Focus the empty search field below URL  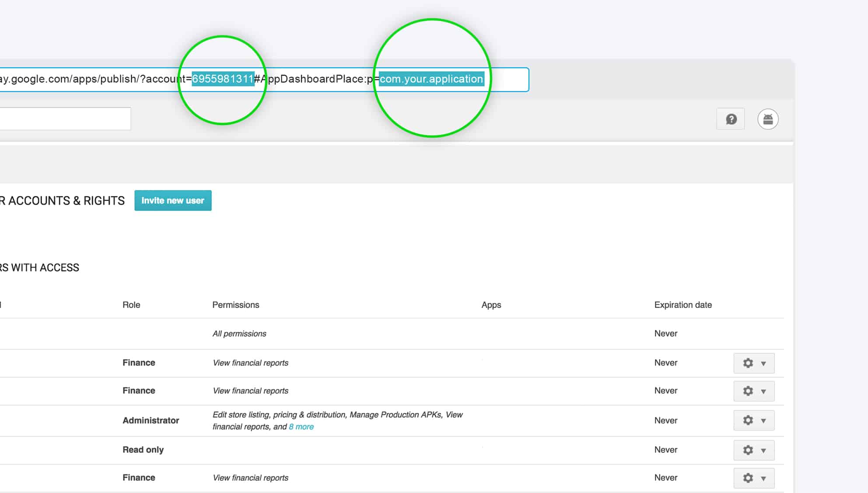coord(66,119)
